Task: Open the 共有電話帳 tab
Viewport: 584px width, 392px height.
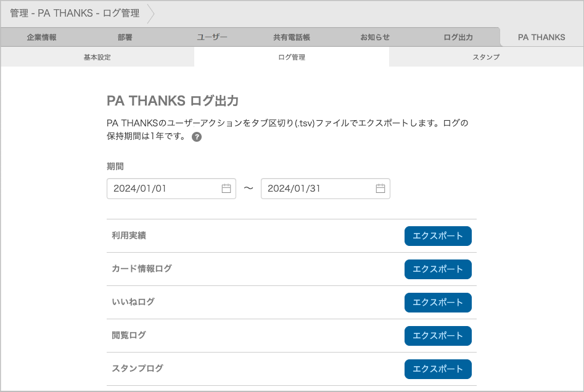Action: pyautogui.click(x=291, y=37)
